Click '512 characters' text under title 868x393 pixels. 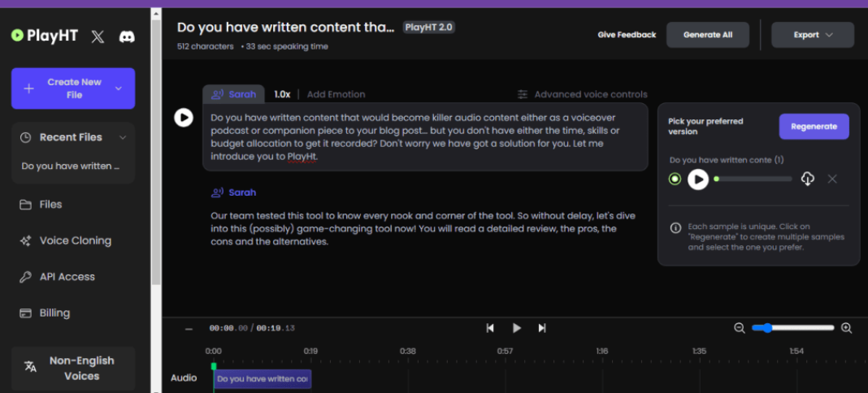click(206, 46)
